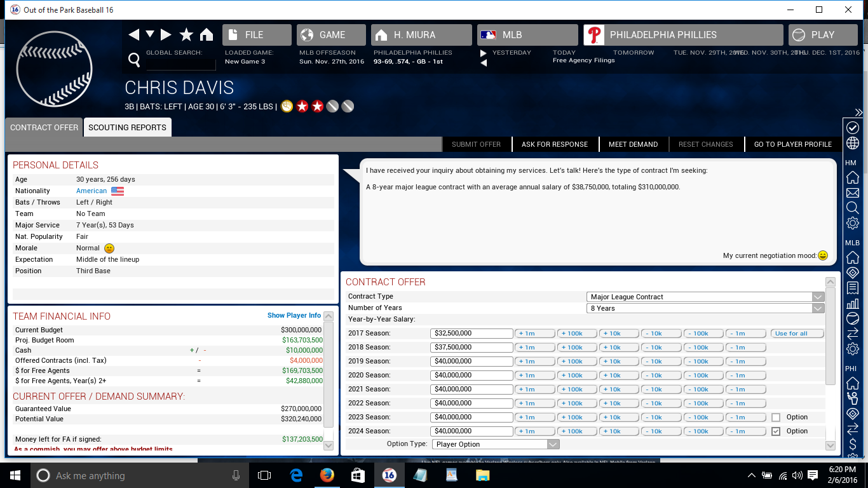Click the PLAY menu button
Screen dimensions: 868x488
(x=824, y=35)
